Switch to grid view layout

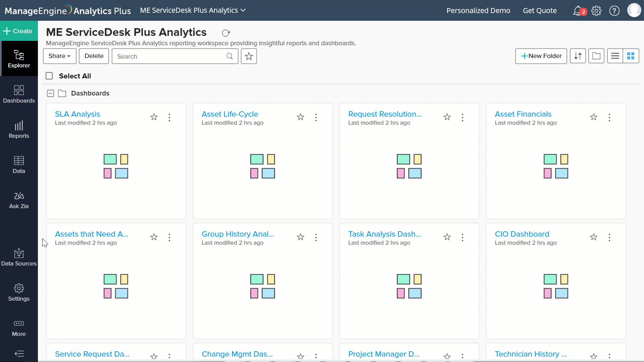point(631,56)
